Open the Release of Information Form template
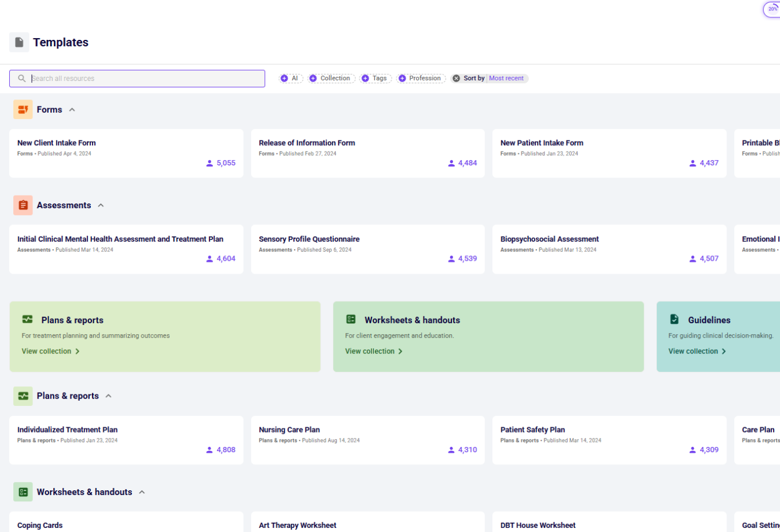The width and height of the screenshot is (780, 532). click(x=368, y=153)
